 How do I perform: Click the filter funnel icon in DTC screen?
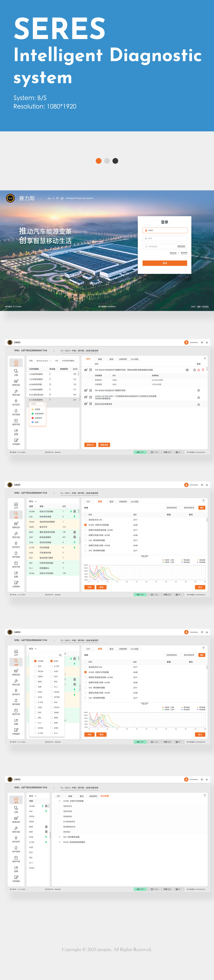[x=205, y=358]
